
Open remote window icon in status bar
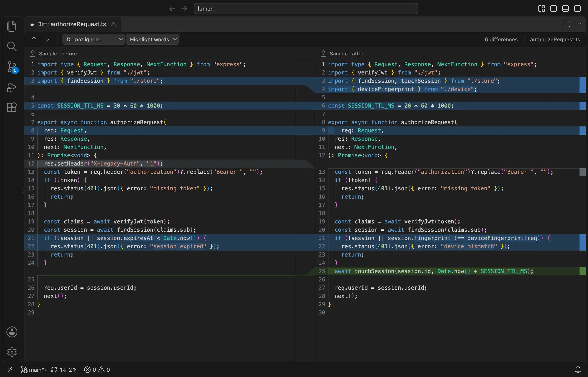10,370
